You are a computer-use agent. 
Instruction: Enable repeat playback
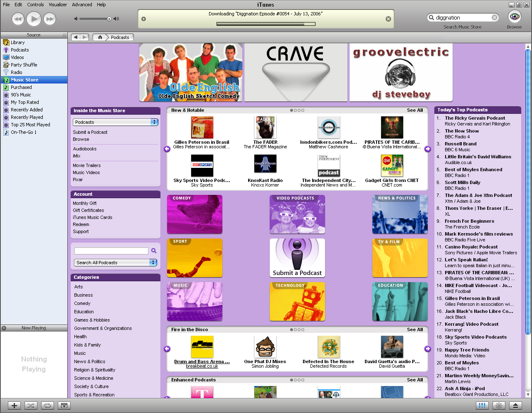click(47, 406)
